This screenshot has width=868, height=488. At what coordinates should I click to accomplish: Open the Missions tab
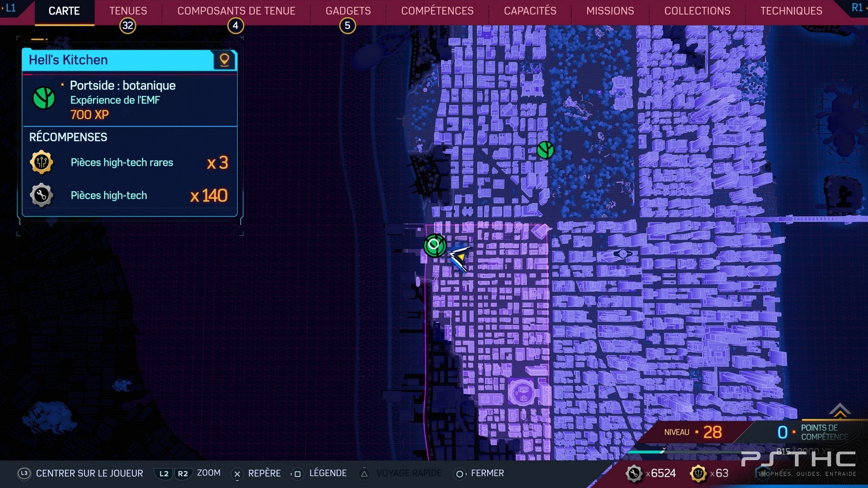[x=610, y=11]
